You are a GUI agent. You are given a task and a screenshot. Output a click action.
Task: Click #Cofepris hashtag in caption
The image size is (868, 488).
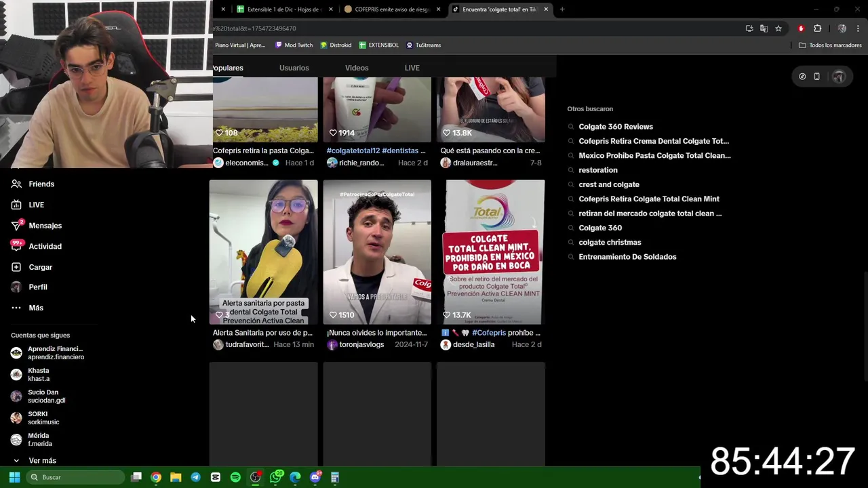(489, 333)
